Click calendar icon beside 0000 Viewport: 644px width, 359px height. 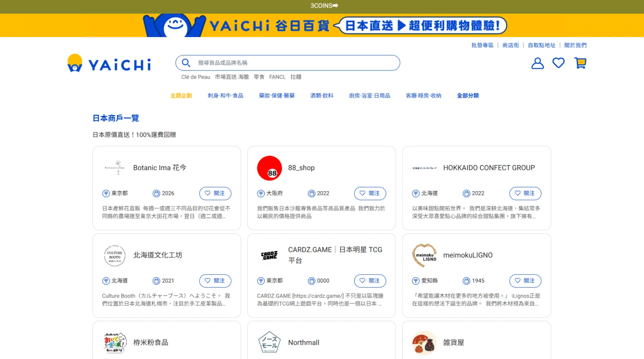click(312, 281)
